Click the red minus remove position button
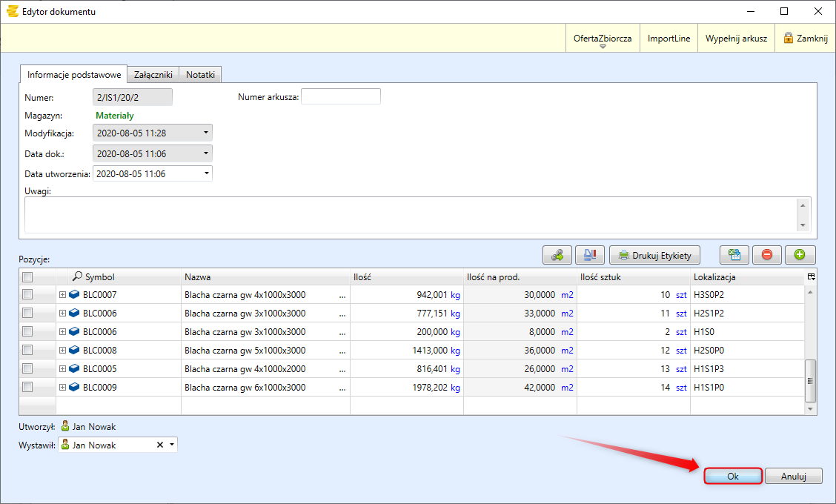836x504 pixels. tap(767, 255)
